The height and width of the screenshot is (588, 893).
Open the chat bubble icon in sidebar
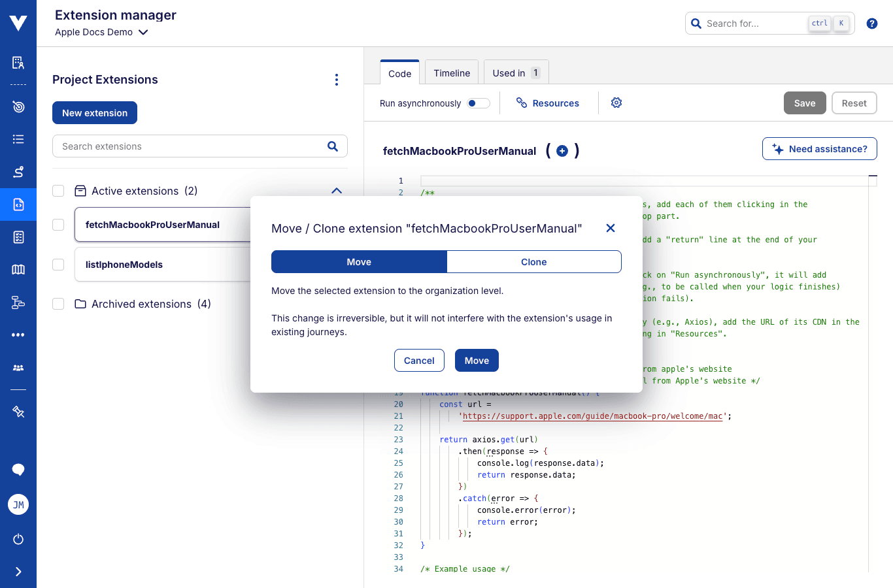18,470
